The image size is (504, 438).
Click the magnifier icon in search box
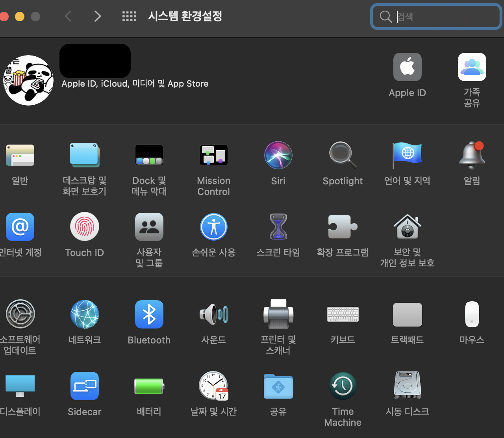click(x=385, y=17)
